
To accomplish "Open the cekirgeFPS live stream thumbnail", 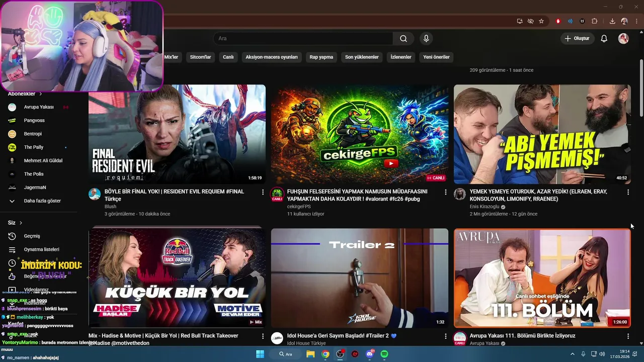I will (360, 134).
